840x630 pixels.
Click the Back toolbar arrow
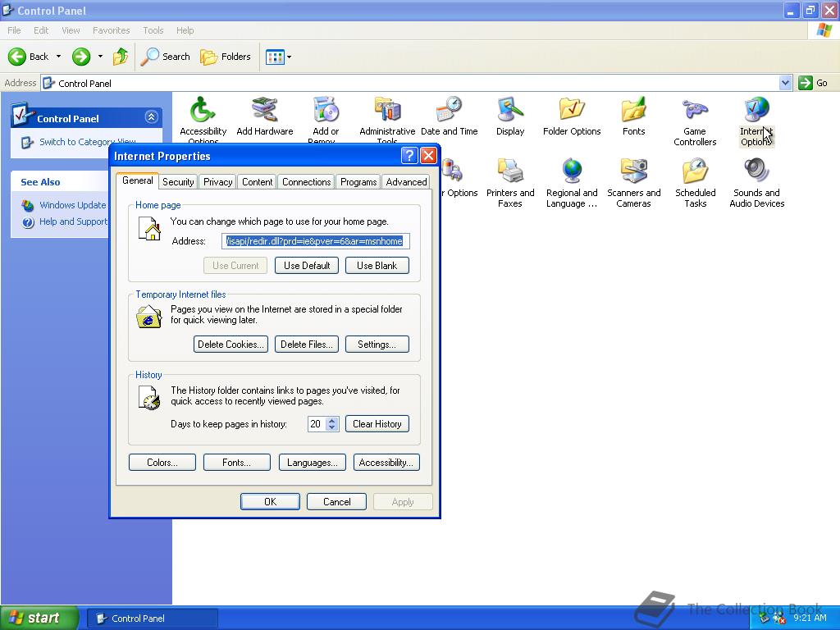pos(28,57)
